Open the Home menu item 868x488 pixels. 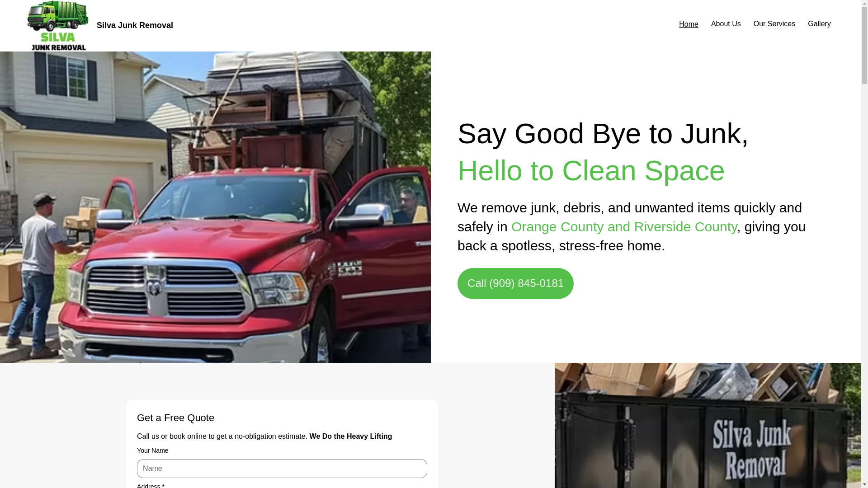[689, 24]
